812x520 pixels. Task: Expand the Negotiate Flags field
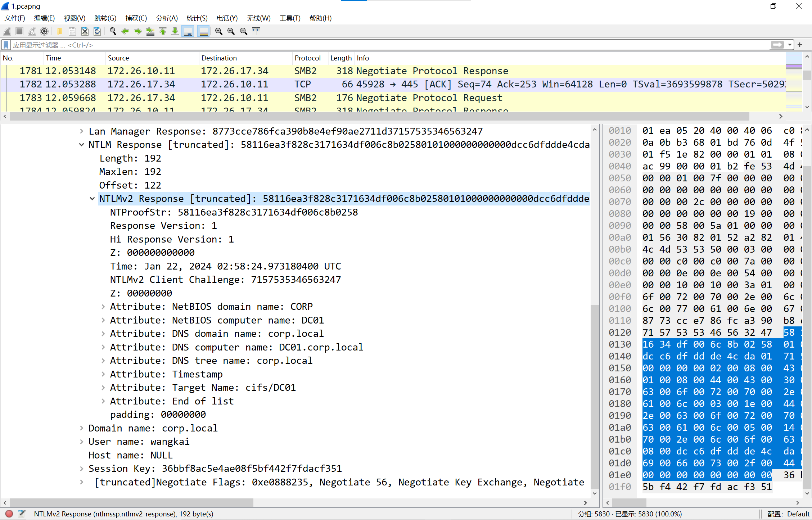point(82,482)
